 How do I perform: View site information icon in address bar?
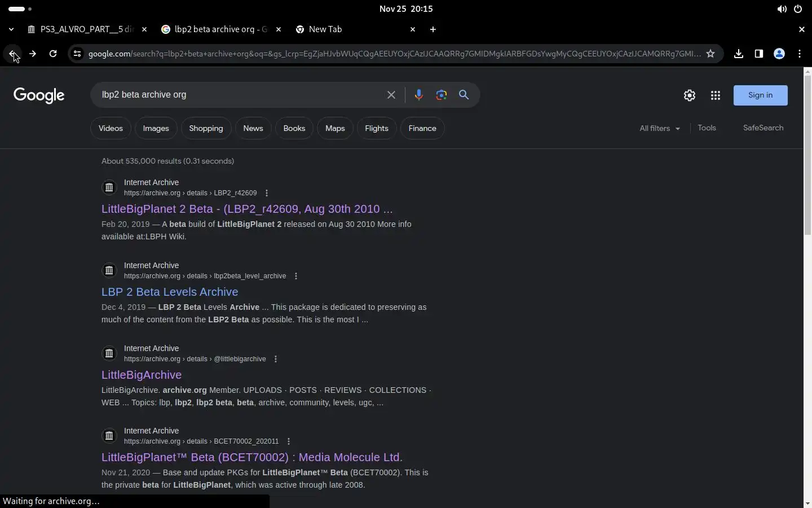click(77, 54)
